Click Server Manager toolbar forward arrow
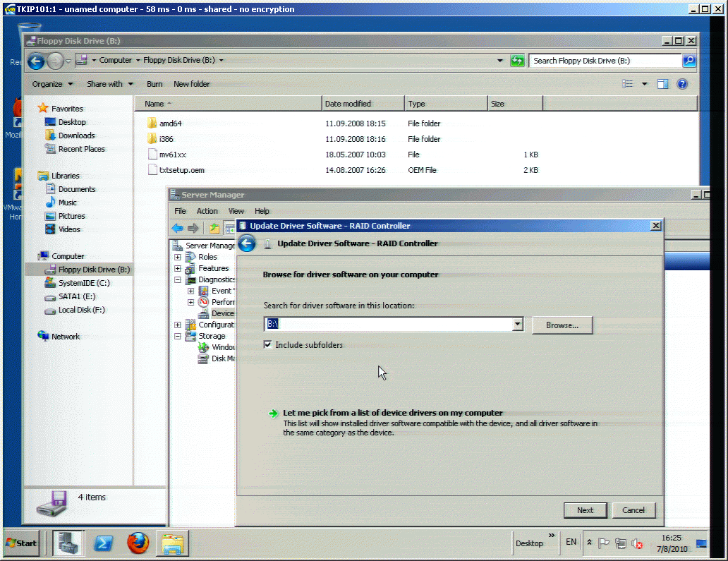The width and height of the screenshot is (728, 561). 193,228
